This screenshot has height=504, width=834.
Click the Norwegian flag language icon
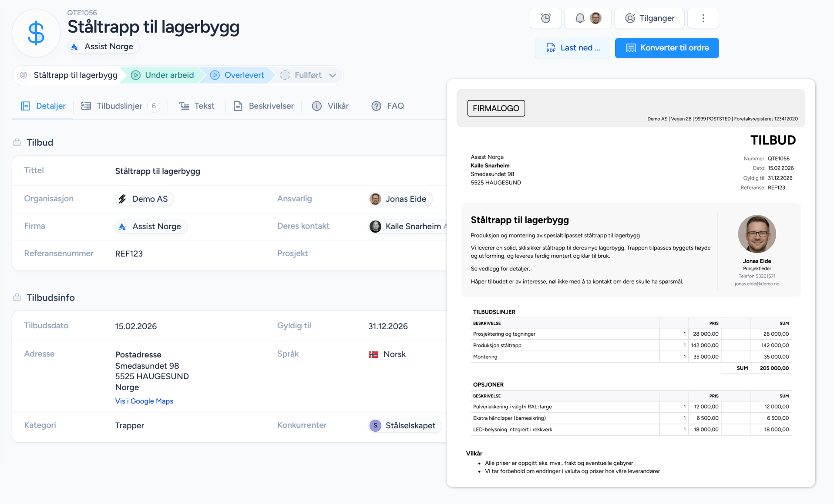[x=373, y=354]
